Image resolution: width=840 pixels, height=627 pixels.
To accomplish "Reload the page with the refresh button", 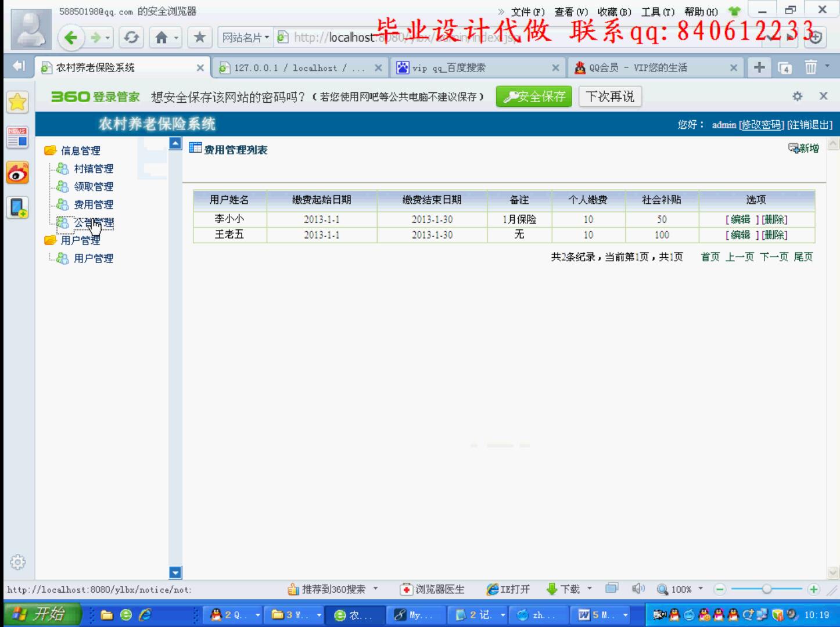I will pyautogui.click(x=131, y=38).
